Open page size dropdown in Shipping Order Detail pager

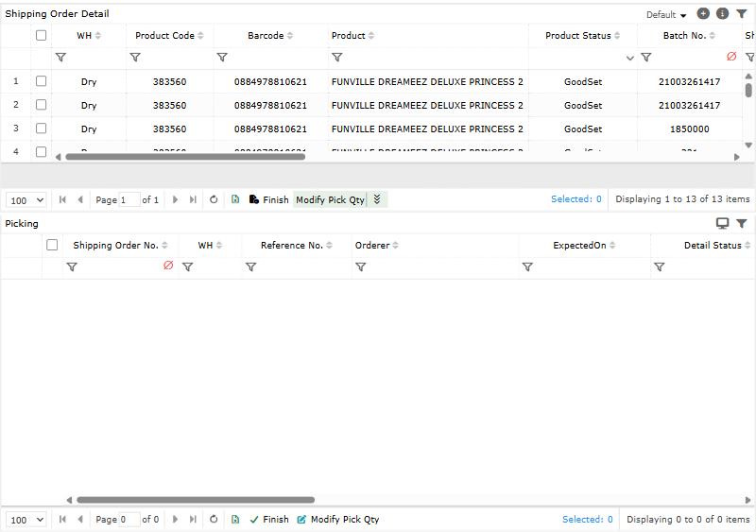(x=26, y=200)
